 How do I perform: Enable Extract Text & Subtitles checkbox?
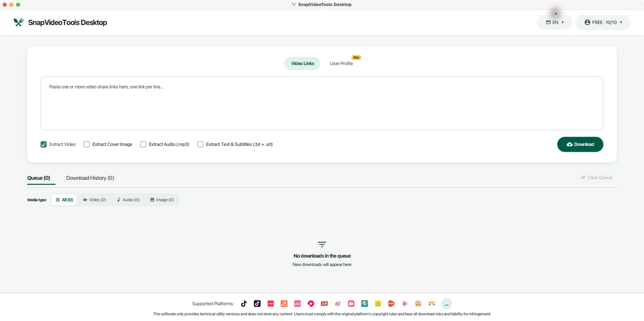[x=200, y=144]
